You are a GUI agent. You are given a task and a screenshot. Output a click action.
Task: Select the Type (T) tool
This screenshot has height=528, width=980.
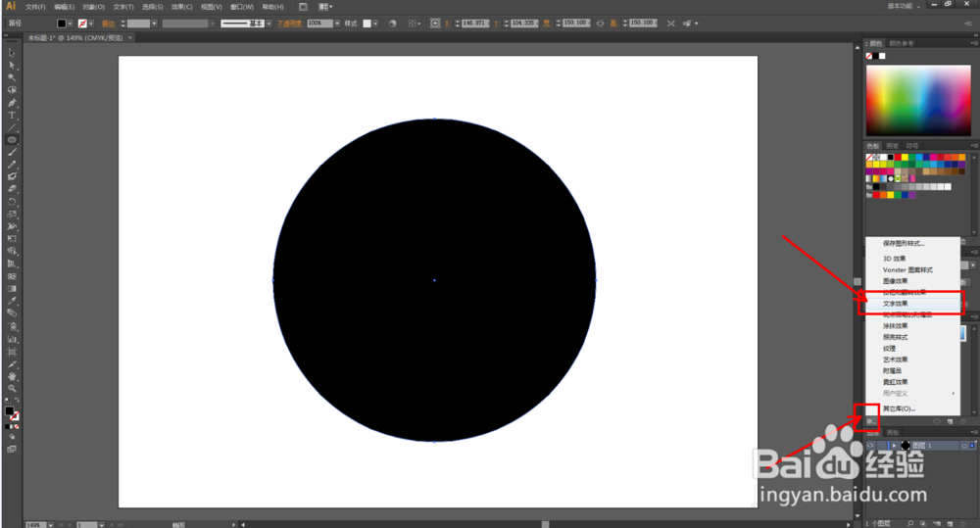(x=12, y=115)
